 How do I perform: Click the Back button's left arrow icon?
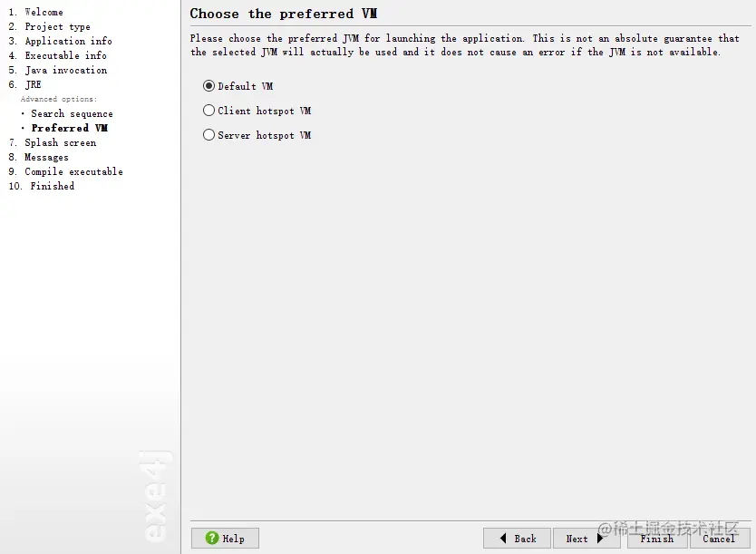coord(503,538)
